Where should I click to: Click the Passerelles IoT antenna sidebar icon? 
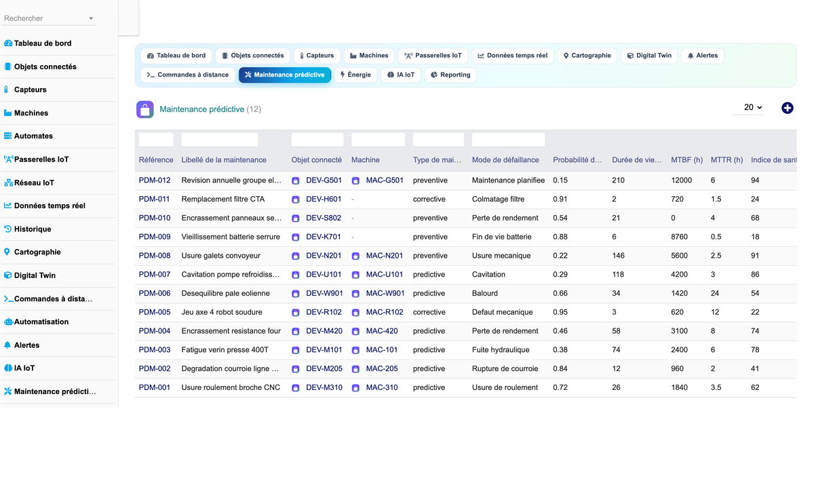click(x=9, y=159)
